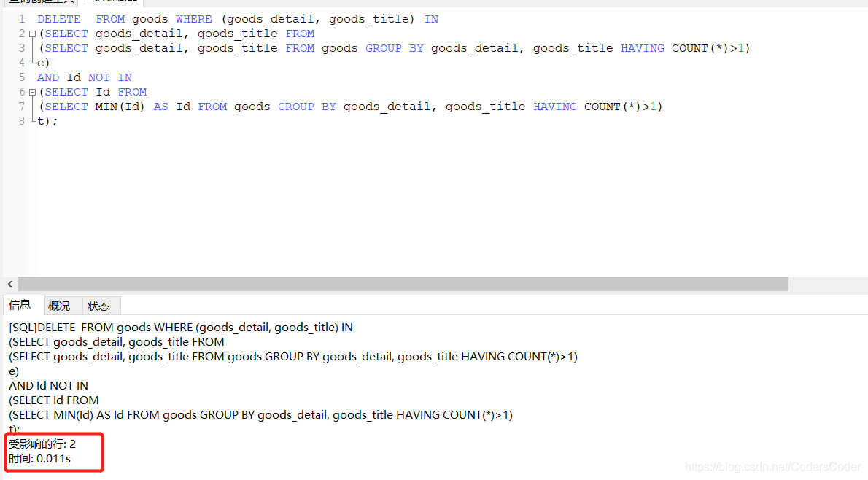Click 'MIN(Id)' on editor line 7
This screenshot has width=868, height=480.
(120, 107)
